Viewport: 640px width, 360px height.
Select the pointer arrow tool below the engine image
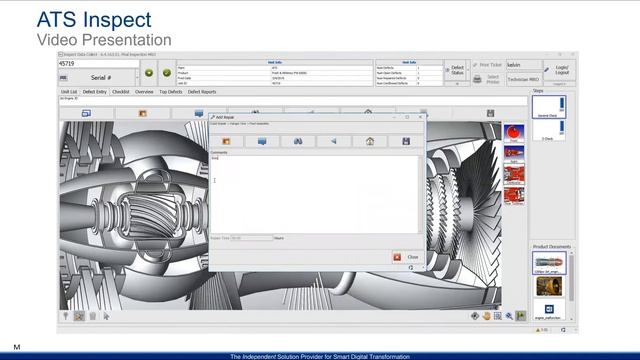[106, 316]
